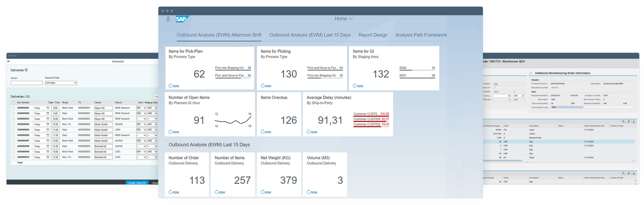Refresh the Items for GI tile
Screen dimensions: 644x205
358,86
